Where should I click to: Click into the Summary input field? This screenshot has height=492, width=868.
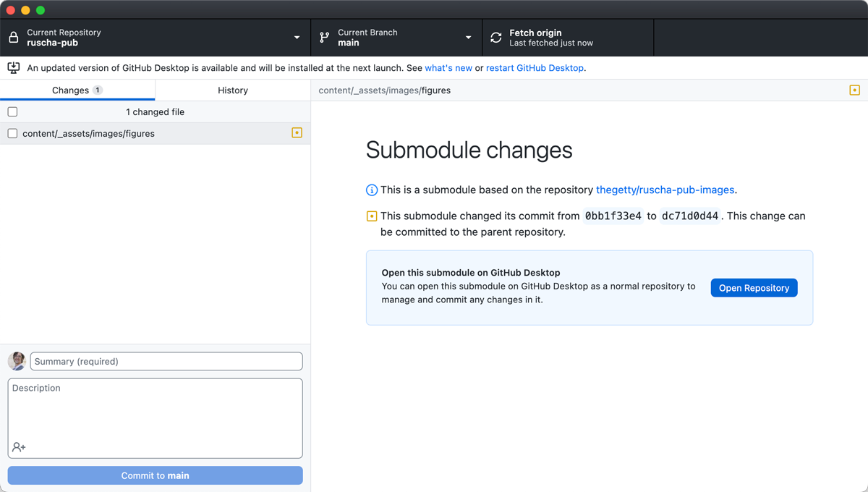pos(166,361)
